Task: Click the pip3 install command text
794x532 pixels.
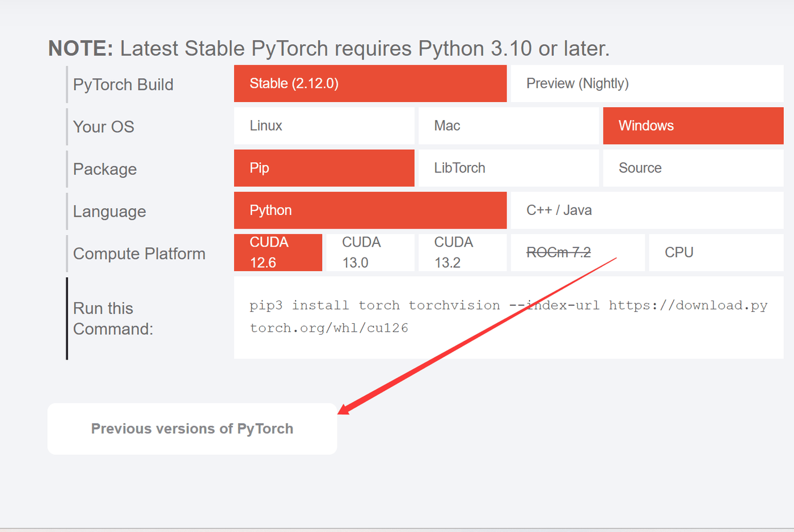Action: (509, 316)
